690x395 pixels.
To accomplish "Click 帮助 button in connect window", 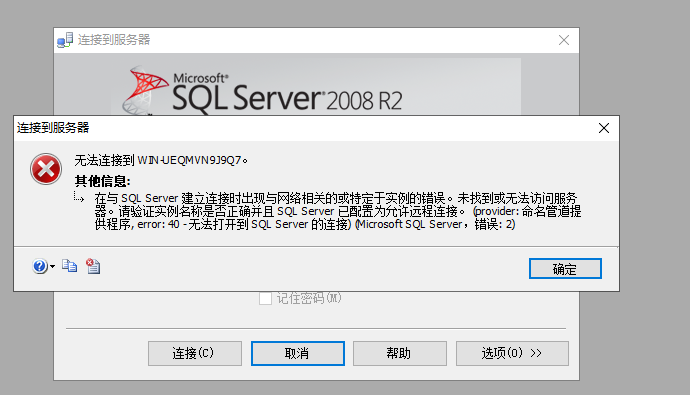I will [x=400, y=353].
